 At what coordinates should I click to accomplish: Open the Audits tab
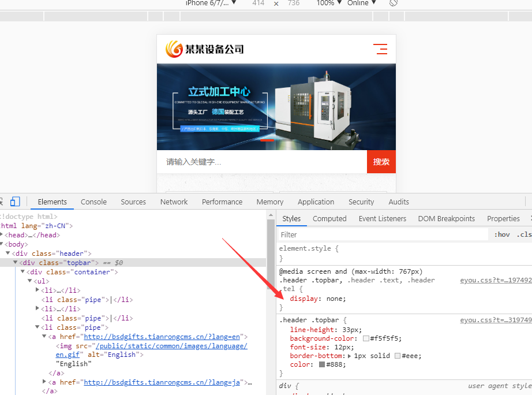(399, 202)
